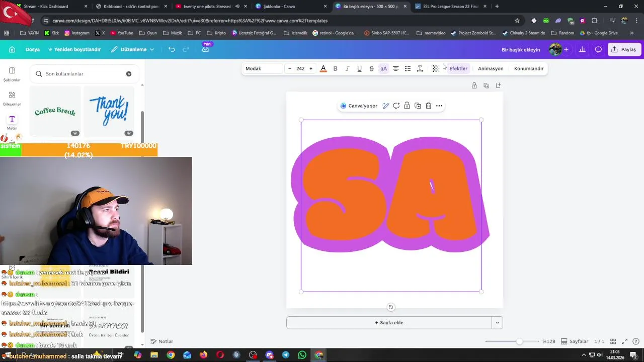Change text alignment
644x362 pixels.
pyautogui.click(x=395, y=68)
